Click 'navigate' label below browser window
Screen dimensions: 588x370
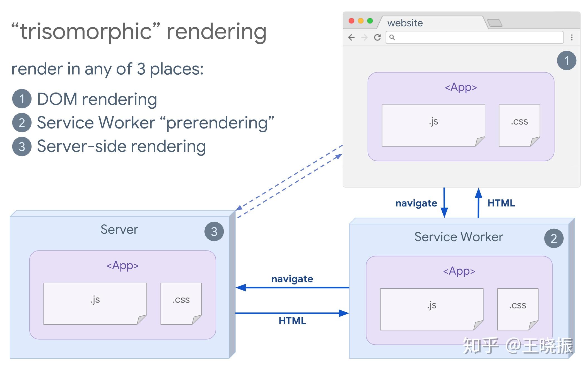tap(416, 203)
